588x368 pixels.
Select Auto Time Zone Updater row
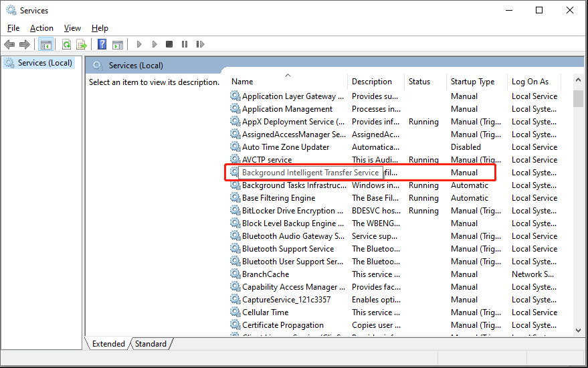click(394, 147)
